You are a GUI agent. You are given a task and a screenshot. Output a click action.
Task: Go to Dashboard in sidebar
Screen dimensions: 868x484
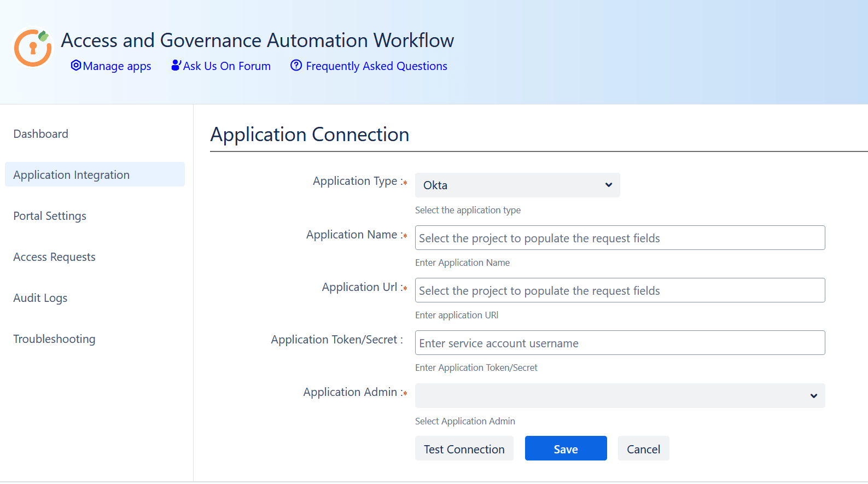click(41, 134)
